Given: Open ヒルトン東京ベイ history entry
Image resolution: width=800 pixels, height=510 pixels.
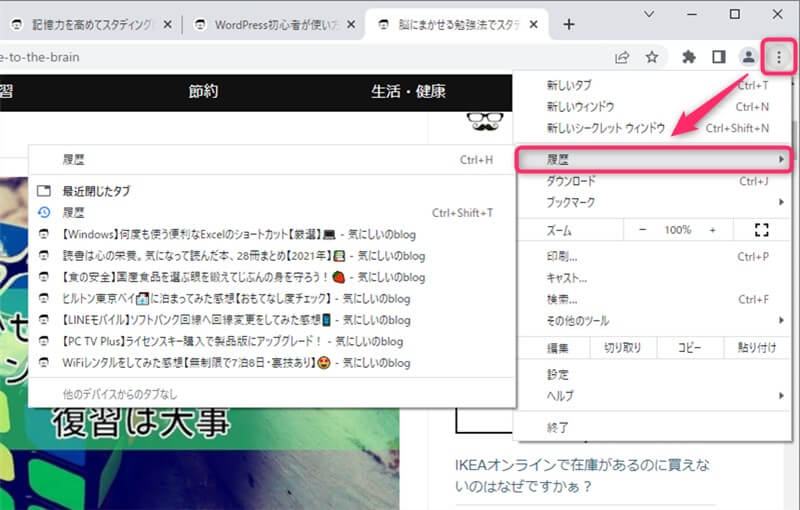Looking at the screenshot, I should point(272,298).
